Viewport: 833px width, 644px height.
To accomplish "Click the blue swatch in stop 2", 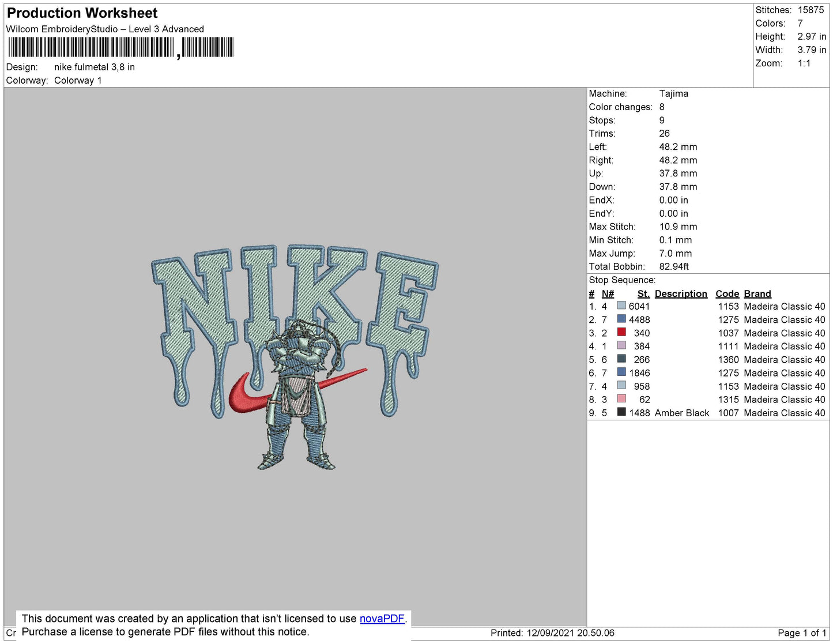I will pos(621,319).
